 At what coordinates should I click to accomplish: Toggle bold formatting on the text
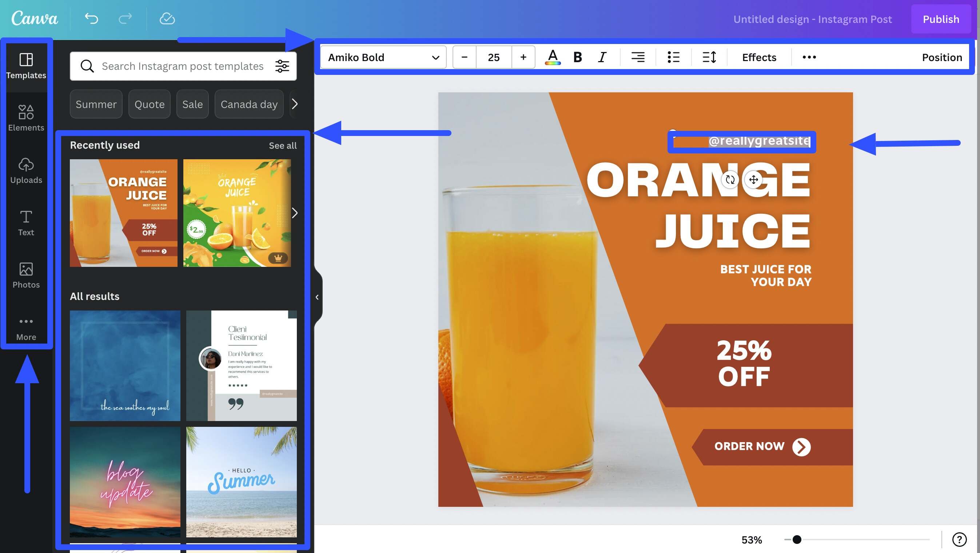[577, 57]
